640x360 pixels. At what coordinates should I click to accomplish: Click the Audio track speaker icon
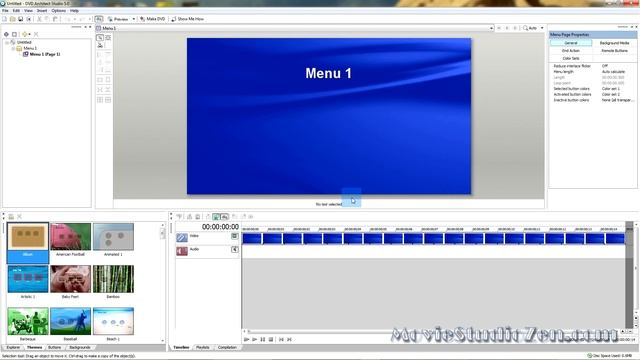(x=182, y=251)
